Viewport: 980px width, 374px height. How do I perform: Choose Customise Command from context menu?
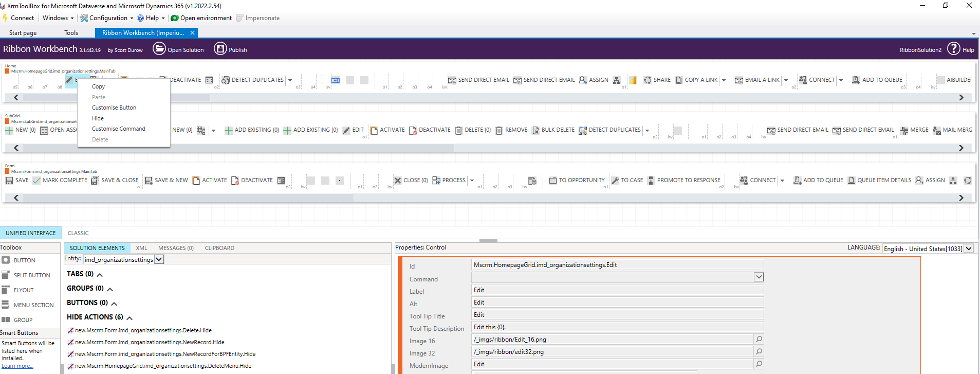pyautogui.click(x=118, y=129)
